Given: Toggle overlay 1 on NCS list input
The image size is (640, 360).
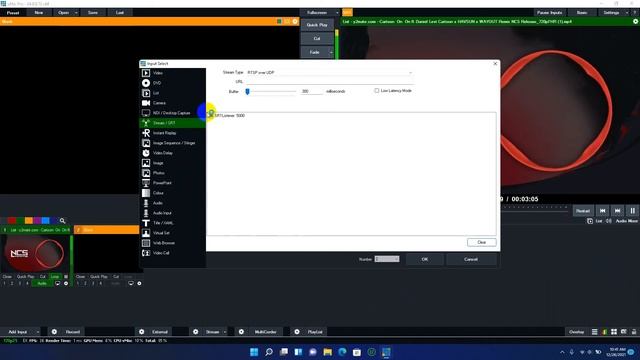Looking at the screenshot, I should (x=4, y=283).
